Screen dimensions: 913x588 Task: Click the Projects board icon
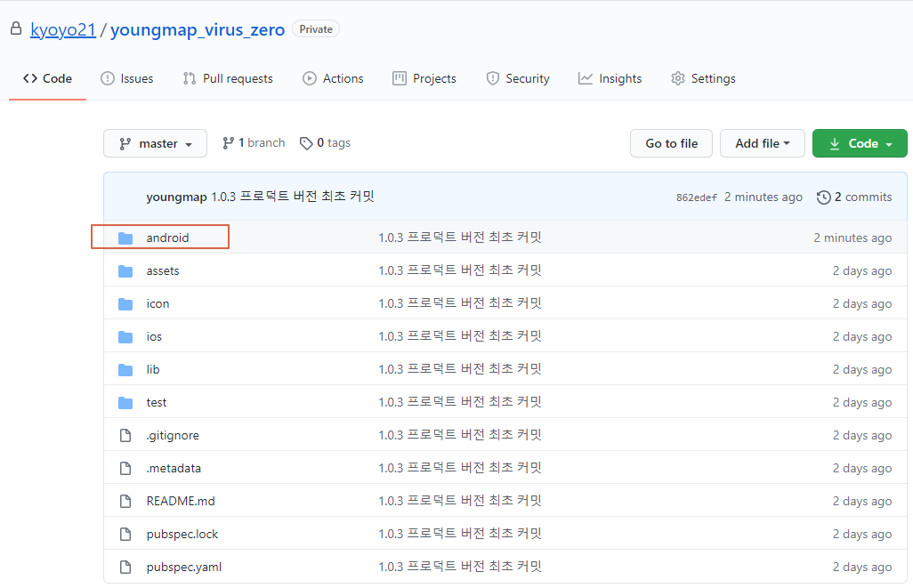click(x=400, y=78)
